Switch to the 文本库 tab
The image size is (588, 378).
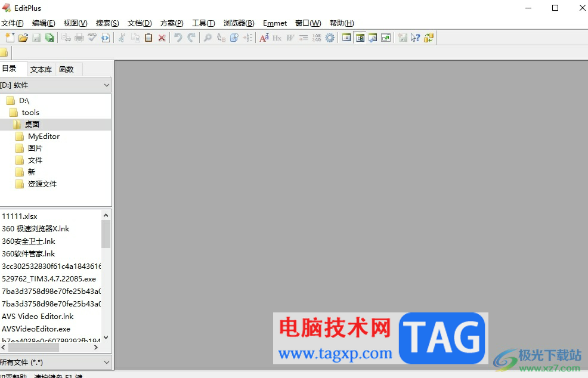[x=41, y=69]
